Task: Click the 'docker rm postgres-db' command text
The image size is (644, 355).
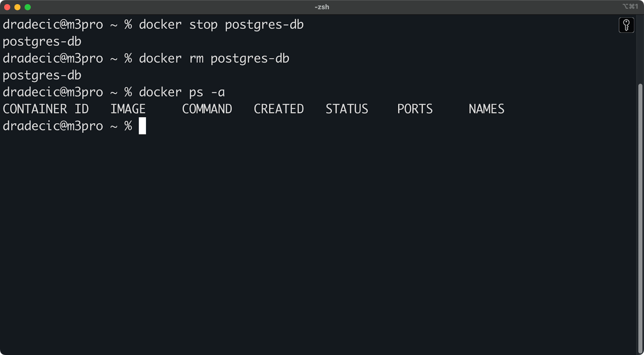Action: pyautogui.click(x=214, y=58)
